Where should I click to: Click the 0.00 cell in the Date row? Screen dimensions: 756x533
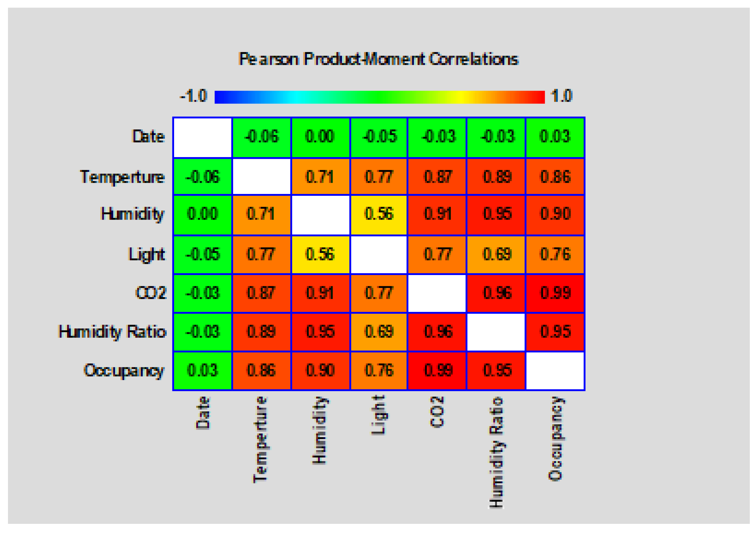click(320, 137)
